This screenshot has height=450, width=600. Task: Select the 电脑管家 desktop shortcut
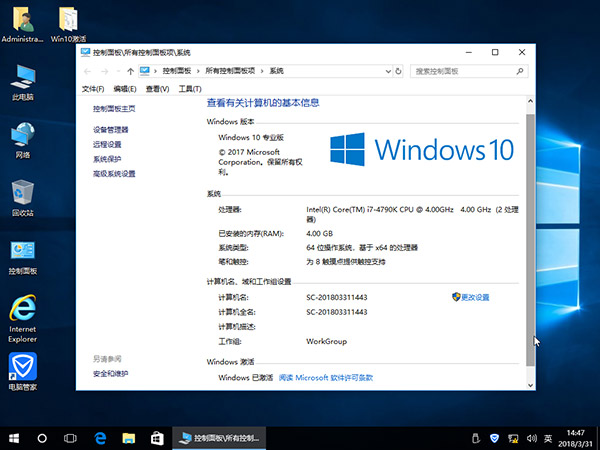[x=22, y=372]
